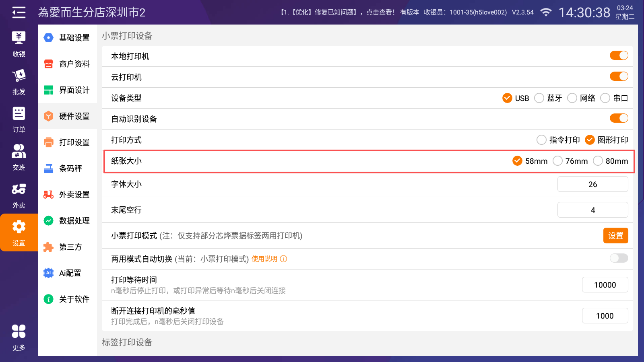
Task: Click the orange 设置 button for 小票打印模式
Action: [x=615, y=236]
